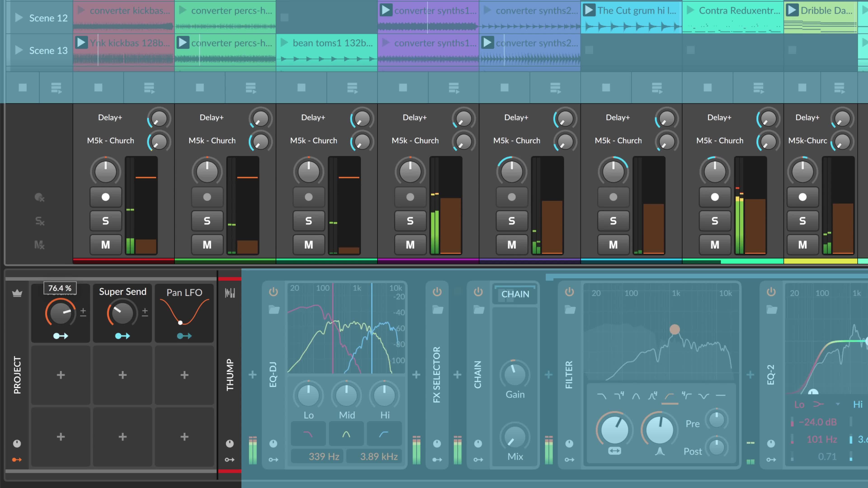Image resolution: width=868 pixels, height=488 pixels.
Task: Click the -24.0 dB value in EQ-2
Action: [x=817, y=422]
